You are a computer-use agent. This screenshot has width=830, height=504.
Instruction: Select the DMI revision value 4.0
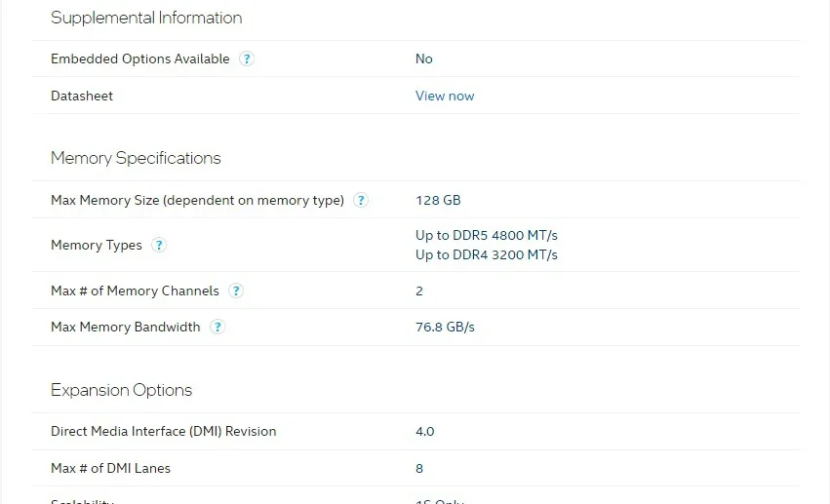(x=424, y=431)
